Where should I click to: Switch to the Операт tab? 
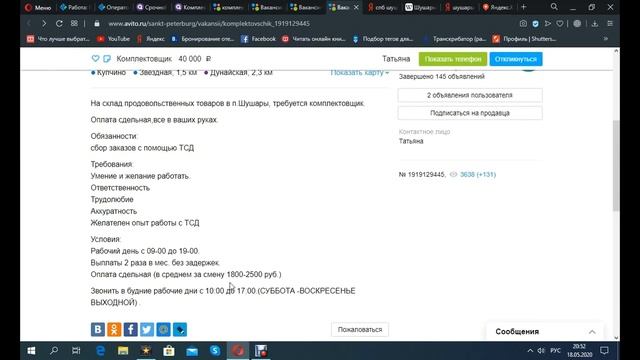click(x=113, y=7)
